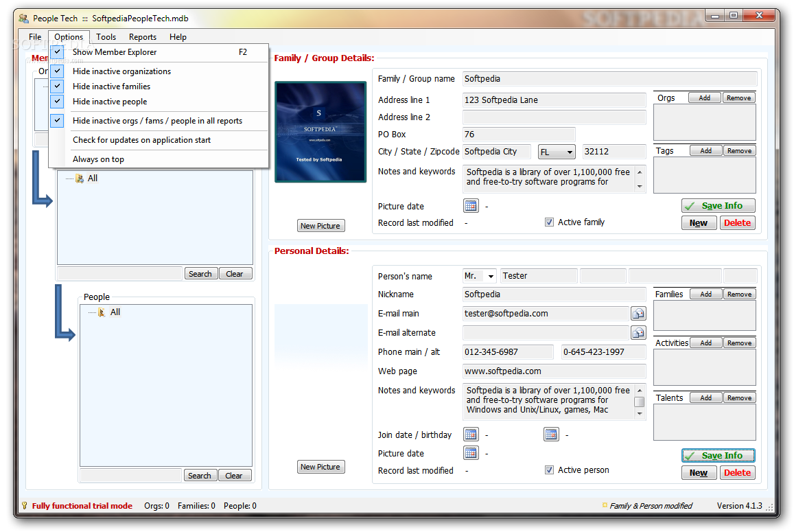This screenshot has height=532, width=794.
Task: Click the E-mail main send icon
Action: click(x=638, y=314)
